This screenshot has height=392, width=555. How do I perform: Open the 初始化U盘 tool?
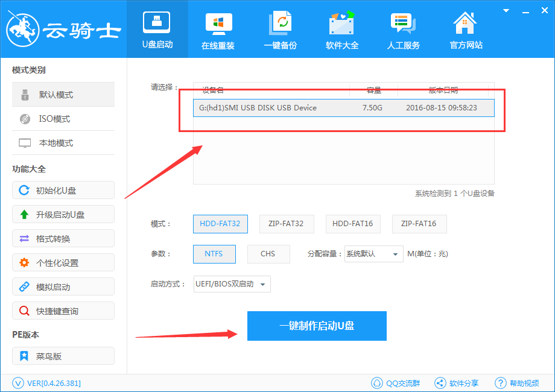[63, 190]
